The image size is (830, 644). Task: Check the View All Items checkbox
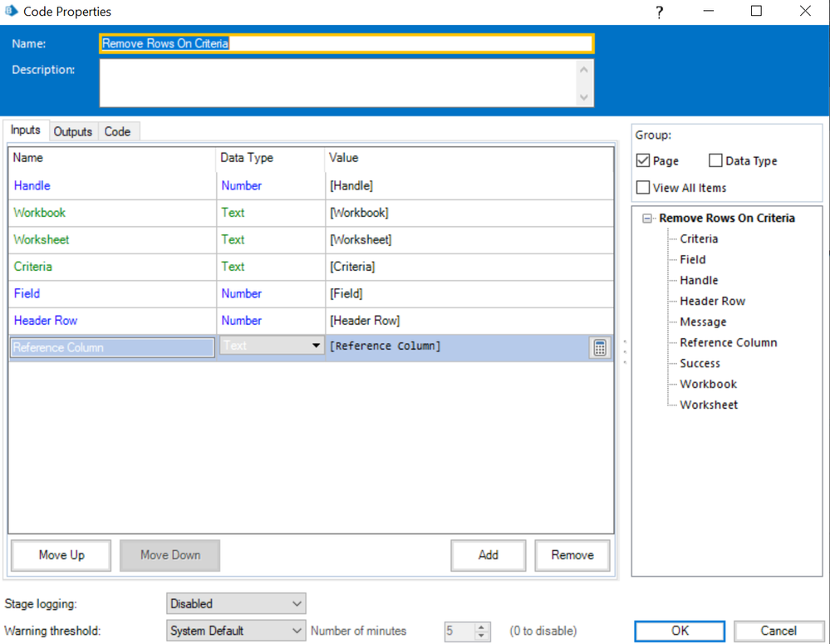tap(643, 188)
